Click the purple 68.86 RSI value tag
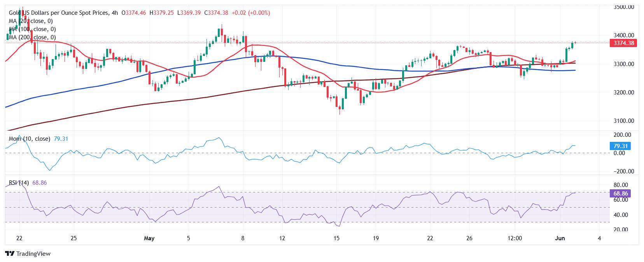Image resolution: width=644 pixels, height=262 pixels. [620, 193]
